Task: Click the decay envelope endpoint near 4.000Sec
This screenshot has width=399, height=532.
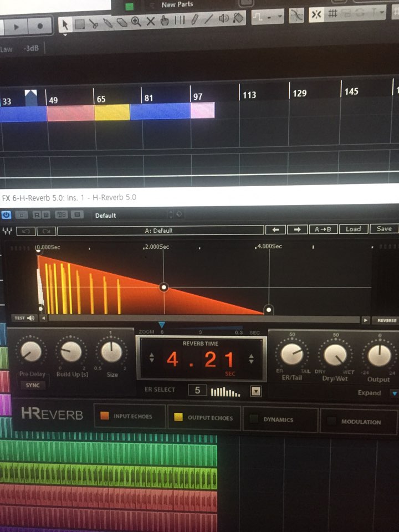Action: (269, 309)
